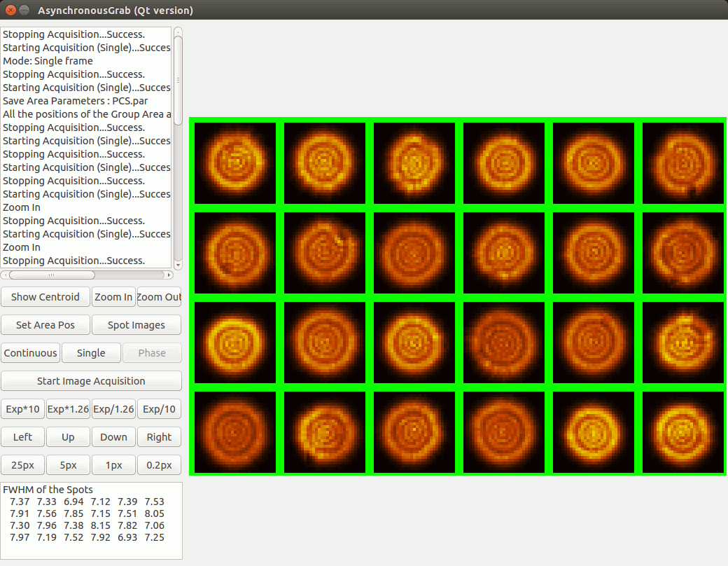The image size is (728, 566).
Task: Minimize the AsynchronousGrab window
Action: coord(24,10)
